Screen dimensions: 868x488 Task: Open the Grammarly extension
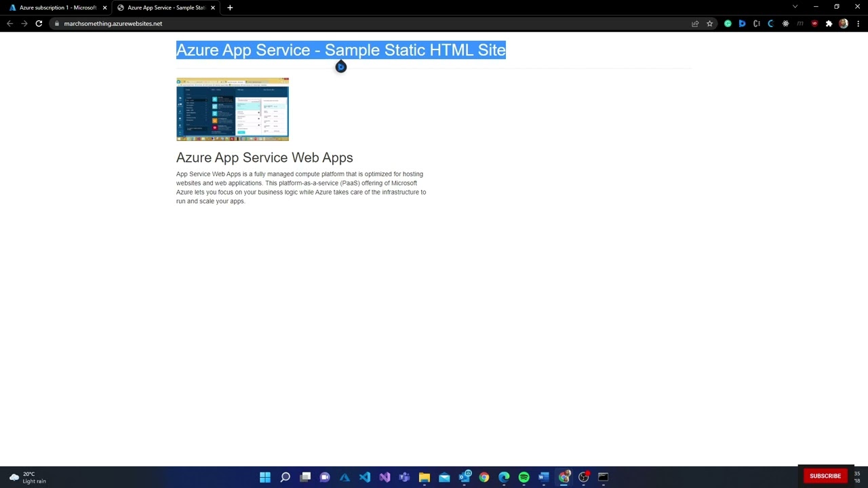point(728,24)
